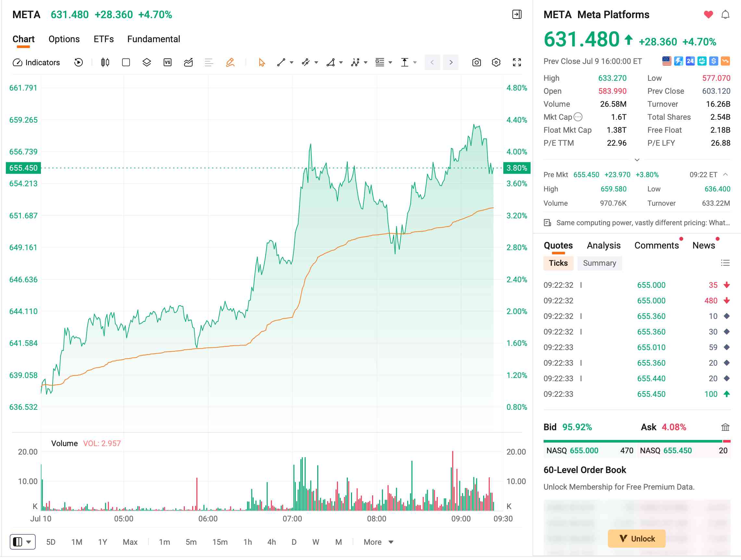Open the ETFs tab

tap(104, 39)
